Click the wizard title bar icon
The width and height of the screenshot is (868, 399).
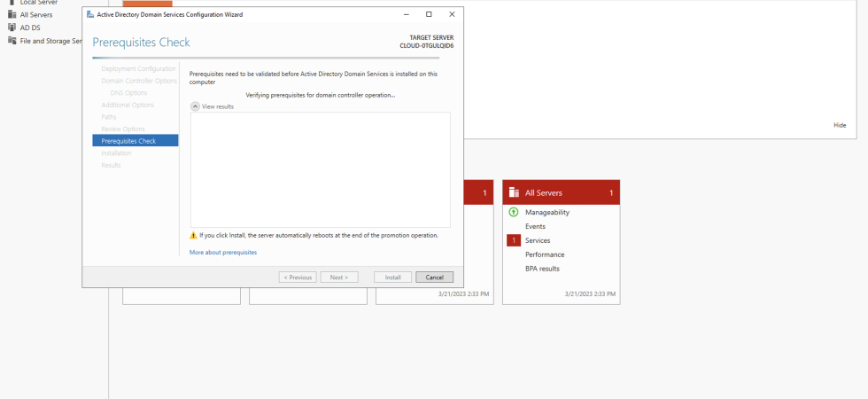coord(90,14)
